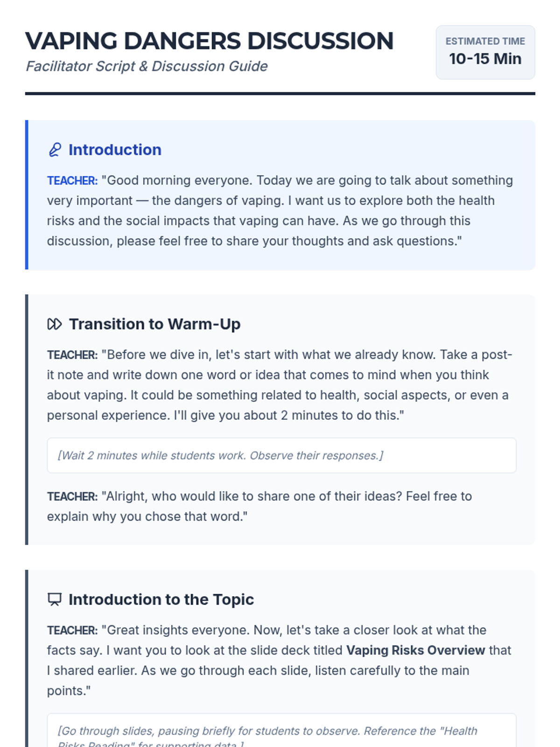Click the Facilitator Script & Discussion Guide subtitle
560x747 pixels.
pos(147,66)
